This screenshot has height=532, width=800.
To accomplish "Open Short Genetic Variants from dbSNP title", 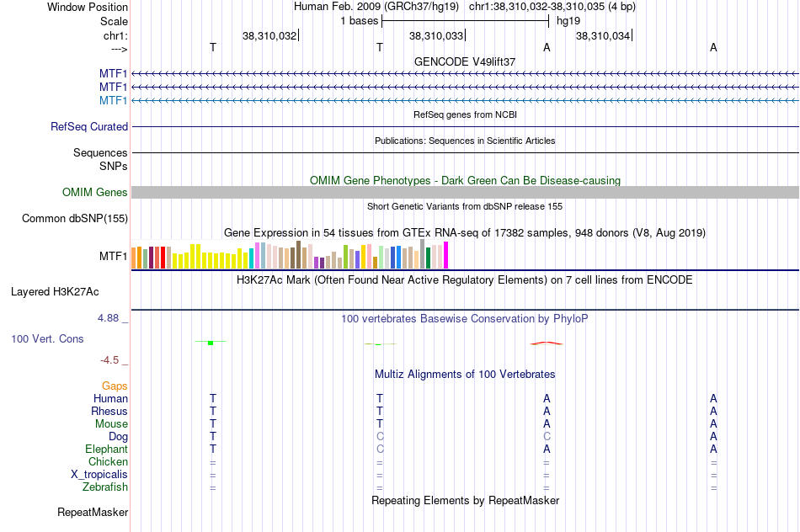I will (465, 206).
